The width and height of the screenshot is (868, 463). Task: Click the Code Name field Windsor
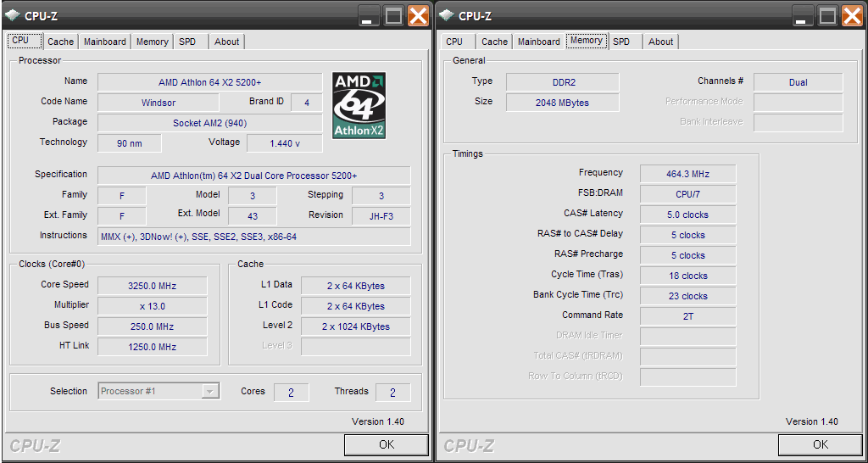click(159, 103)
